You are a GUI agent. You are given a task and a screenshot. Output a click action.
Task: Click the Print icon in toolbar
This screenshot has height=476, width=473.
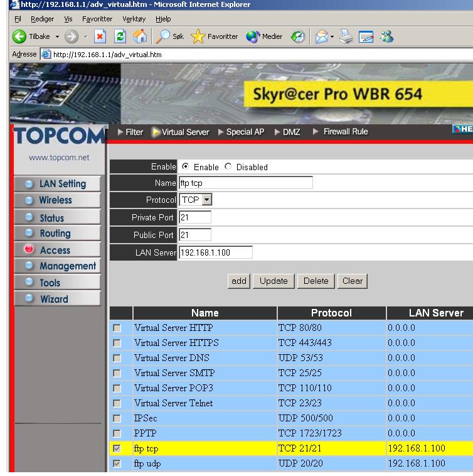(x=346, y=36)
